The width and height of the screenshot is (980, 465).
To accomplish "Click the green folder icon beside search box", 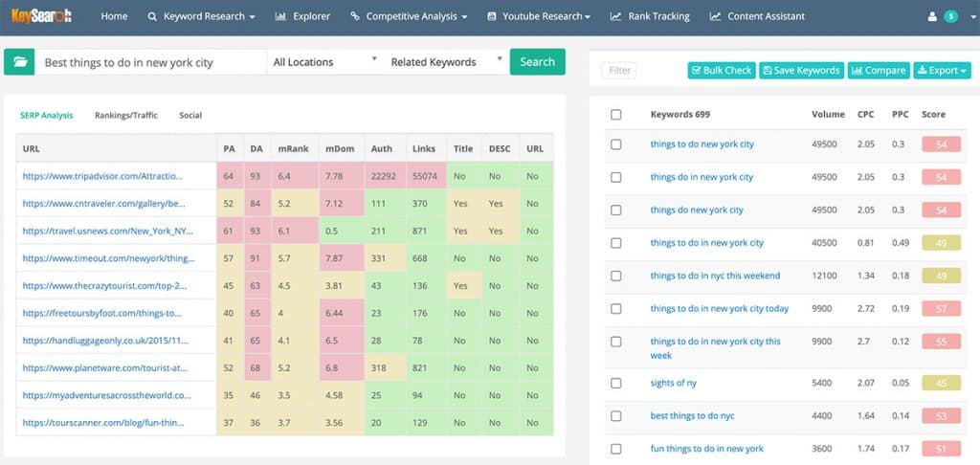I will [x=19, y=62].
